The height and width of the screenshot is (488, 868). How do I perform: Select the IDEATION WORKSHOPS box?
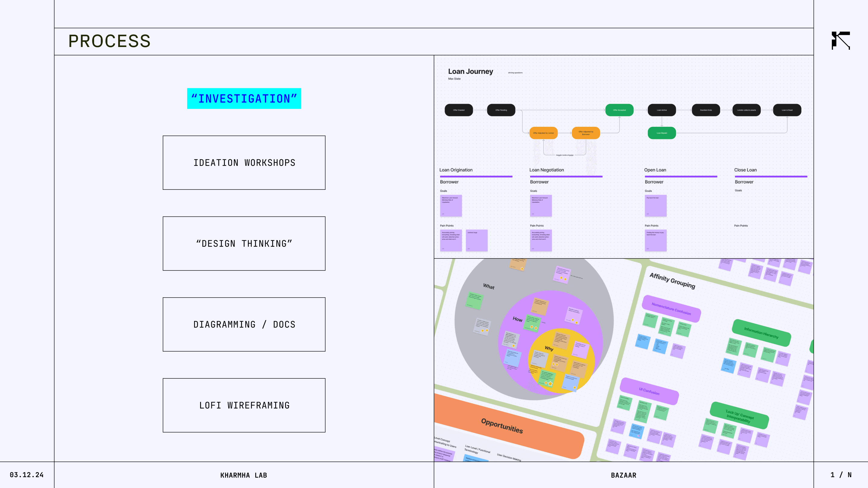(x=244, y=163)
